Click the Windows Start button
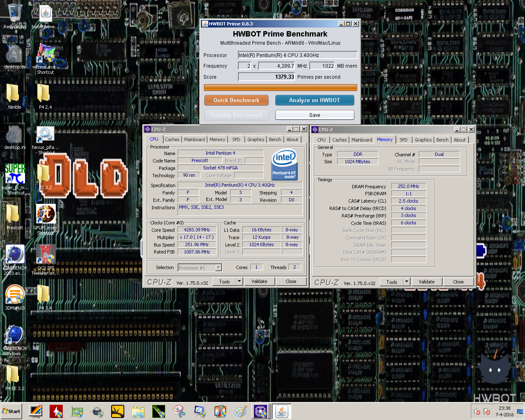The image size is (525, 420). [x=11, y=411]
